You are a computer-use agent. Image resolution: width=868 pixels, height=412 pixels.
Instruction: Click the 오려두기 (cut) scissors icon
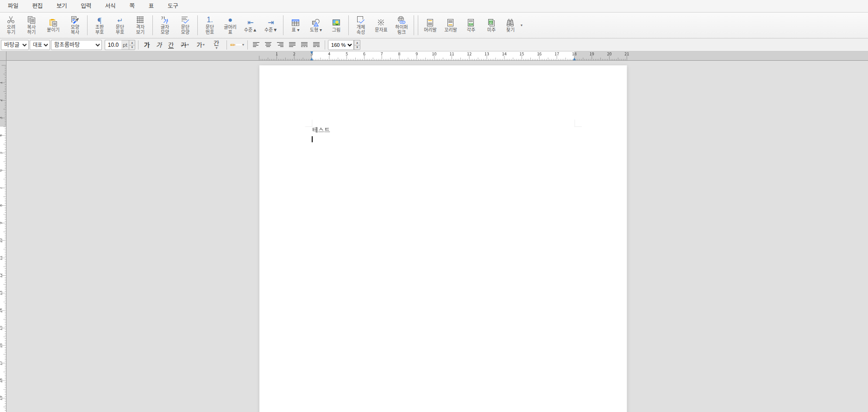coord(11,25)
